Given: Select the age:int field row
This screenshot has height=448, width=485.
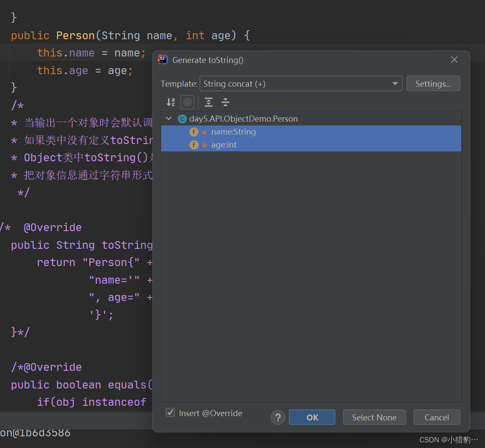Looking at the screenshot, I should (x=224, y=145).
